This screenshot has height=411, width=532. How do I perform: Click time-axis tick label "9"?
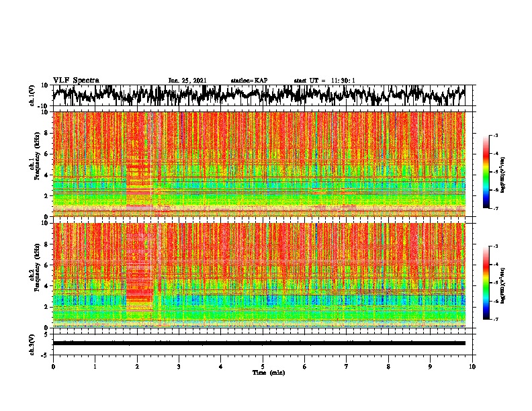pos(430,367)
